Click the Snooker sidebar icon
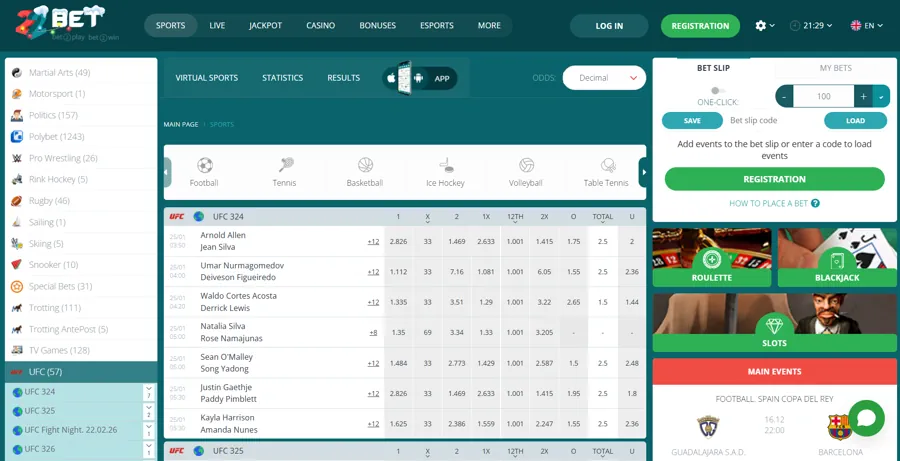 coord(17,265)
